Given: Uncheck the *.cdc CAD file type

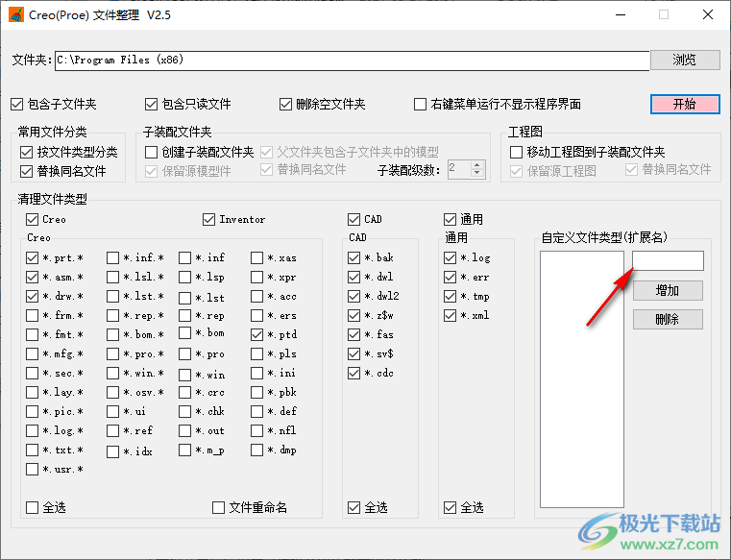Looking at the screenshot, I should tap(353, 373).
